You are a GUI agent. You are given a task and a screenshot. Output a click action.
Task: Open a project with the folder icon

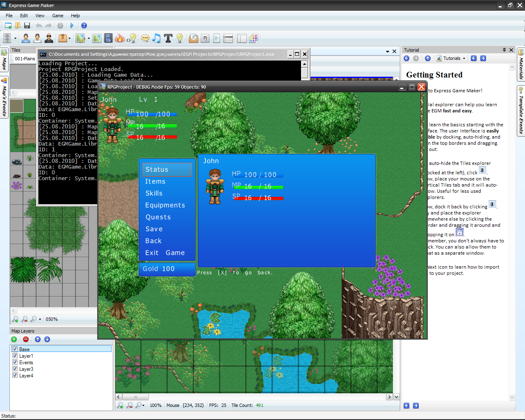coord(18,25)
